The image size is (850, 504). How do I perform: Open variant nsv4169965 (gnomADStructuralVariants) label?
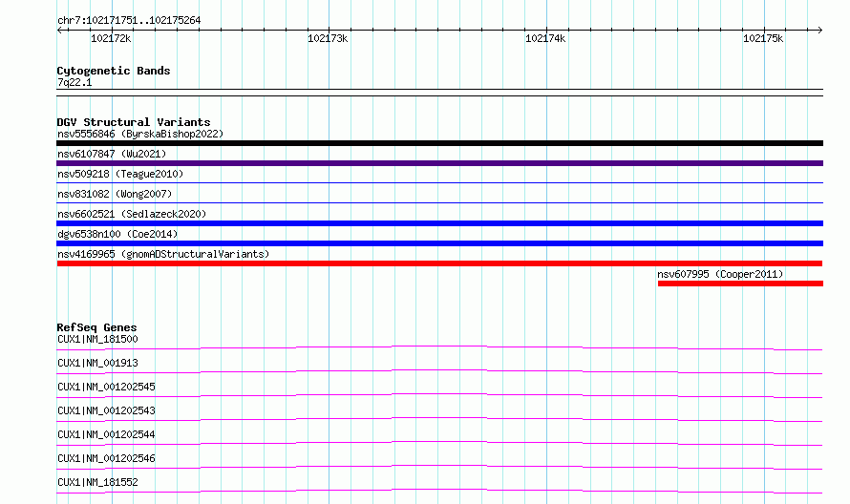tap(163, 254)
